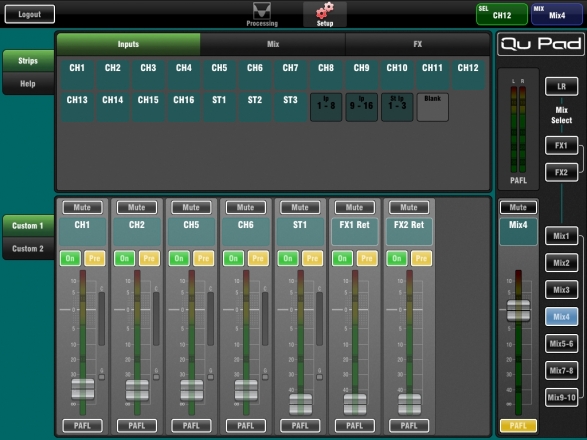Mute the CH1 channel strip
The image size is (587, 440).
tap(82, 207)
